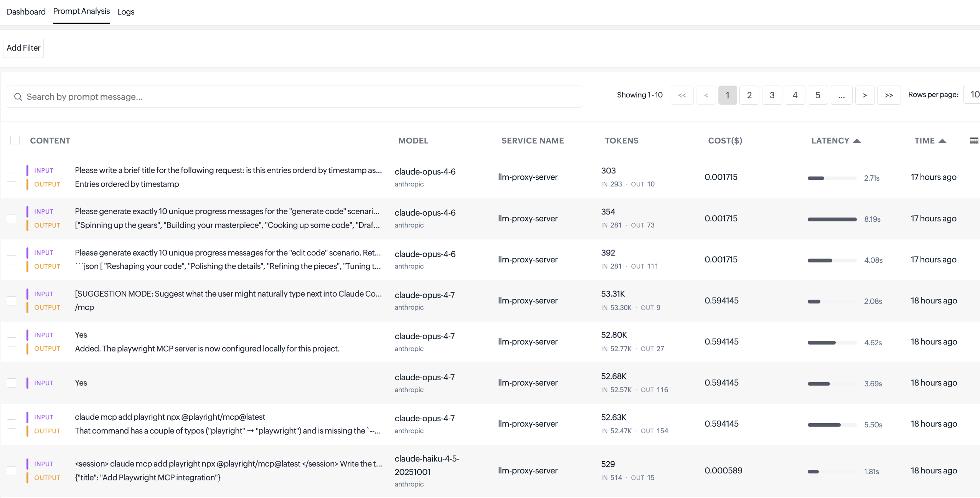Go to the previous page
Viewport: 980px width, 498px height.
(706, 95)
